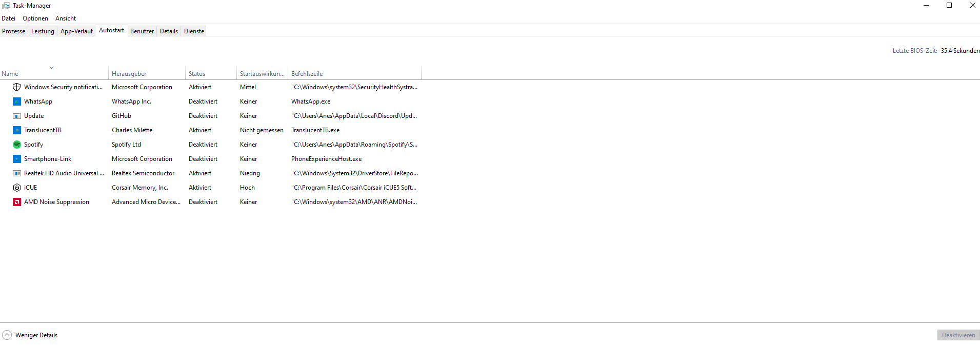Click the iCUE Corsair icon

point(17,188)
